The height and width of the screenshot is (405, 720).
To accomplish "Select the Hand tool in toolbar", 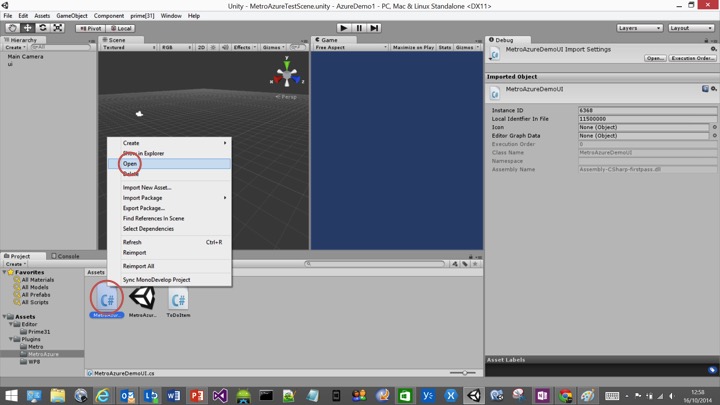I will (x=12, y=28).
